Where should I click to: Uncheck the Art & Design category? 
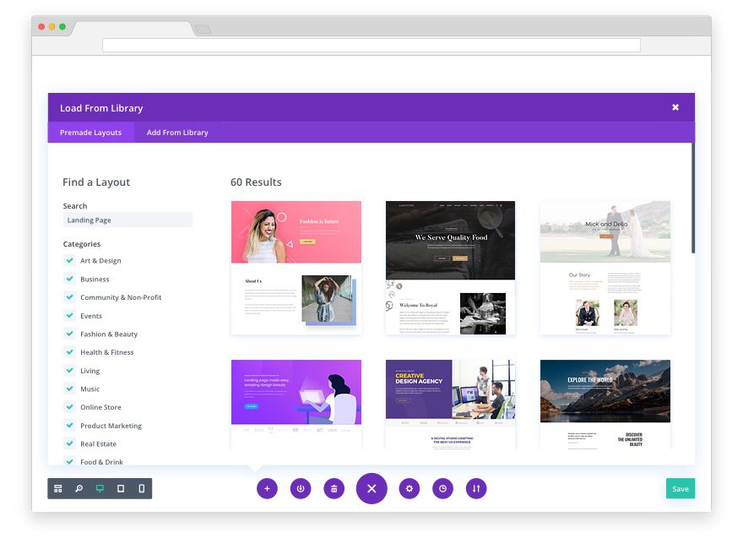click(69, 260)
